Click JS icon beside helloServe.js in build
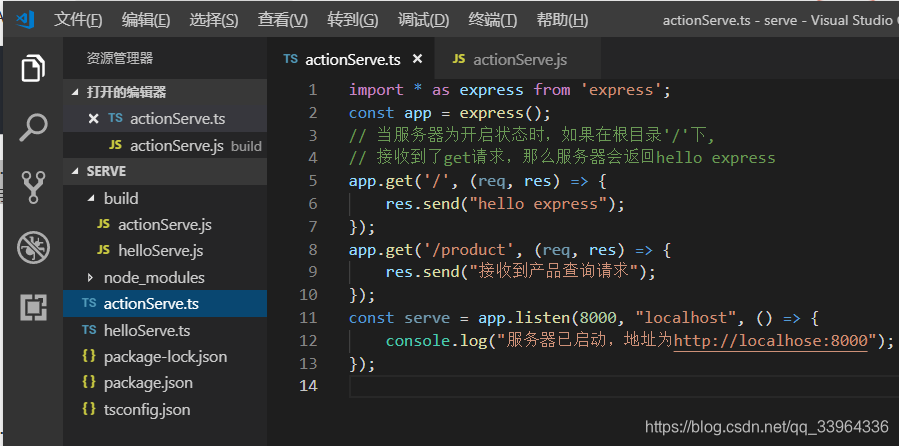The height and width of the screenshot is (446, 899). [x=103, y=251]
